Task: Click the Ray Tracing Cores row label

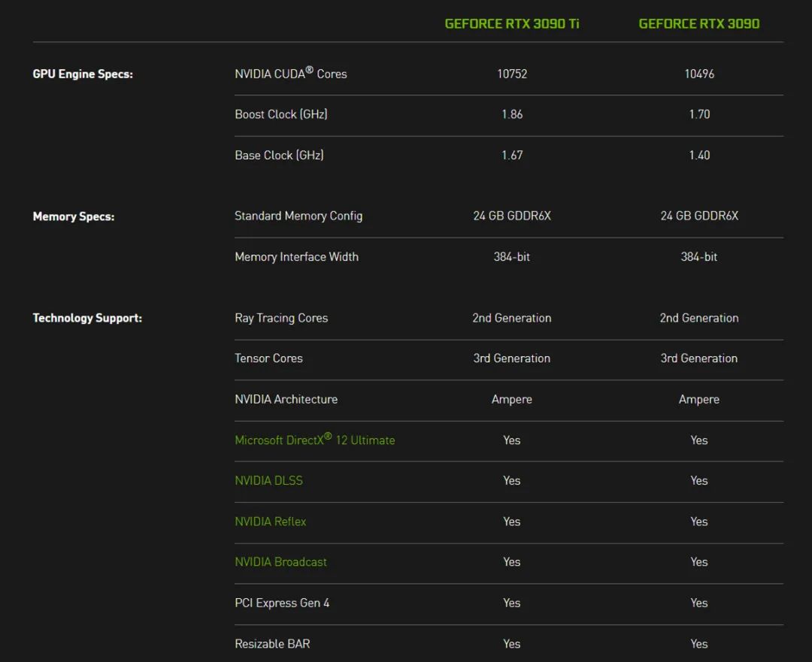Action: (281, 318)
